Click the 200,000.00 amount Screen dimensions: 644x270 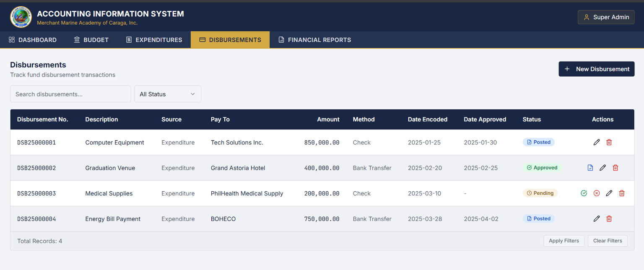[322, 193]
